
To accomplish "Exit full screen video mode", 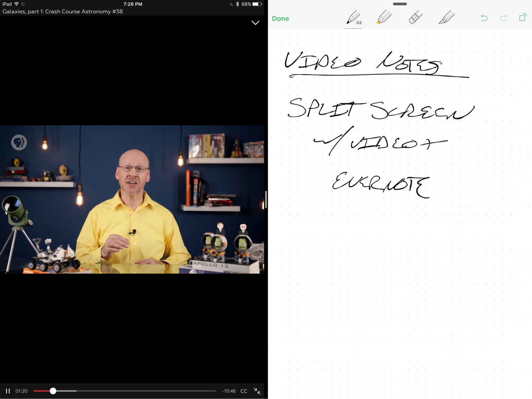I will click(257, 391).
